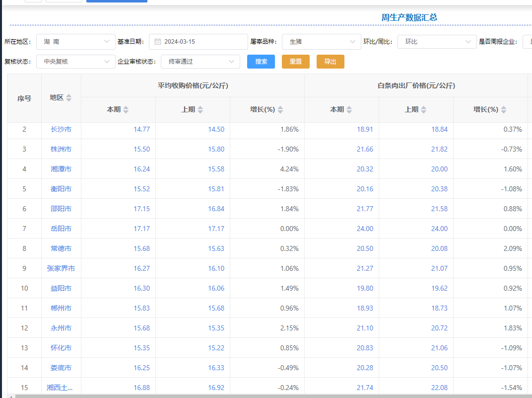Sort 白条肉出厂价格 本期 column sort icon
The image size is (532, 398).
(349, 110)
